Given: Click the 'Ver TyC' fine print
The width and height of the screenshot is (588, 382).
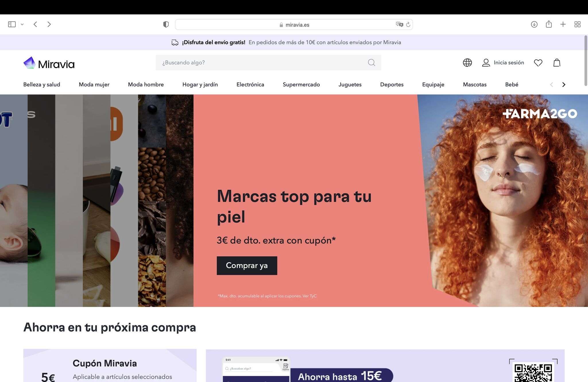Looking at the screenshot, I should point(310,296).
